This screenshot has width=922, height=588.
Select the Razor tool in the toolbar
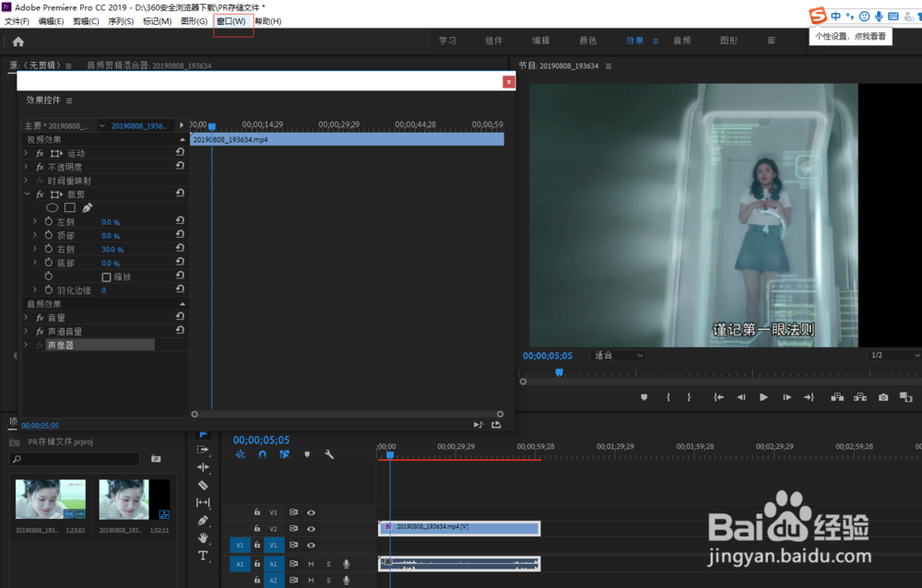(203, 485)
